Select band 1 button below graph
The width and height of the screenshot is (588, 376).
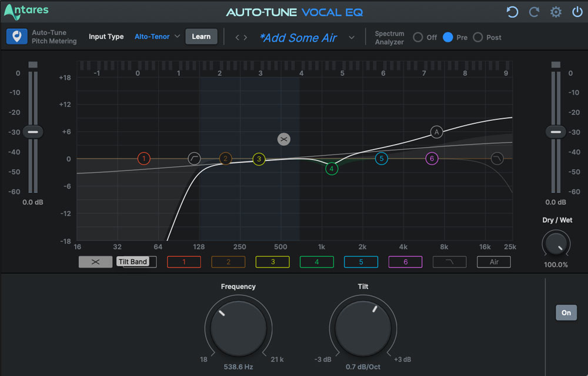pos(183,262)
